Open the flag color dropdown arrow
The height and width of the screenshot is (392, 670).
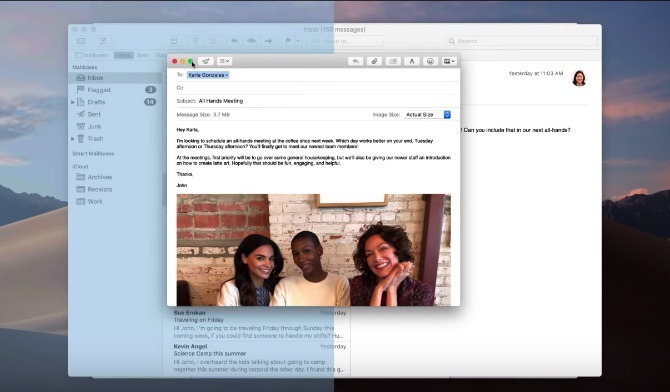(x=298, y=41)
